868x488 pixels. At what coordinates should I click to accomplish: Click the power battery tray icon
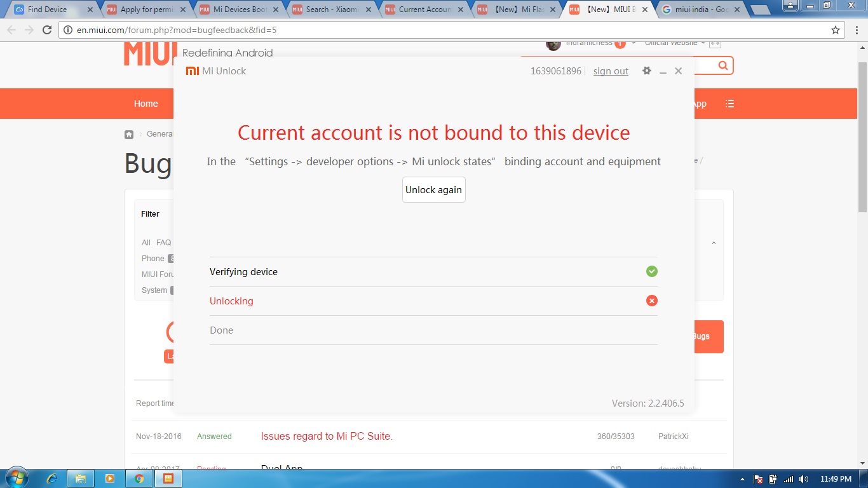(x=773, y=479)
